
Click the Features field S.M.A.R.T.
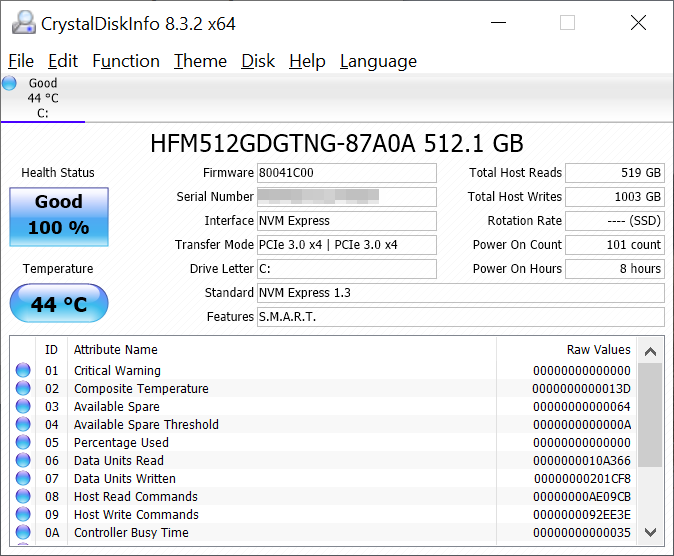pyautogui.click(x=461, y=317)
